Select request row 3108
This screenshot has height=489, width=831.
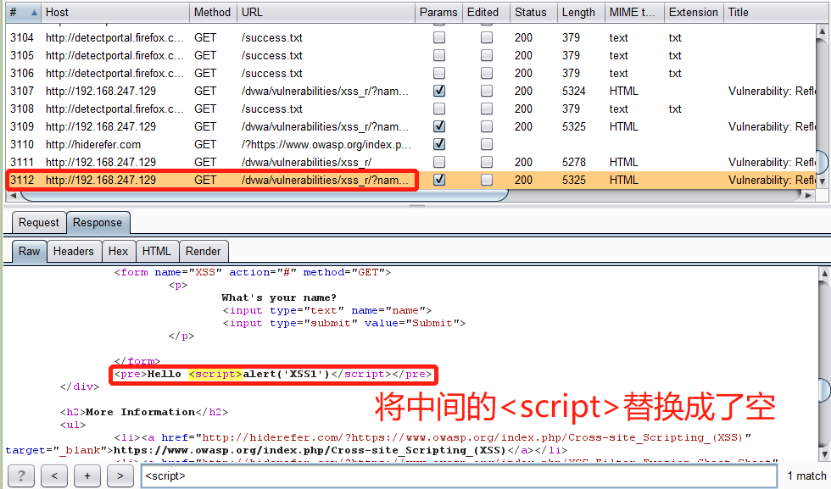(411, 109)
